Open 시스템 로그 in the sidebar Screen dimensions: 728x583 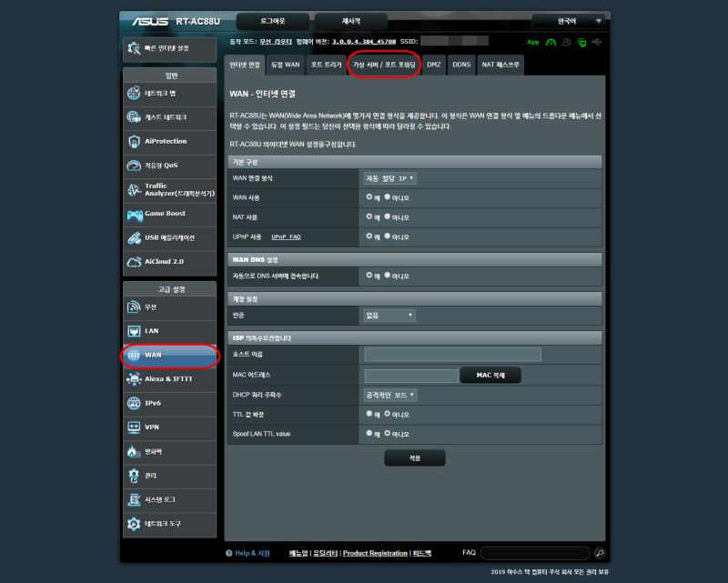tap(169, 500)
